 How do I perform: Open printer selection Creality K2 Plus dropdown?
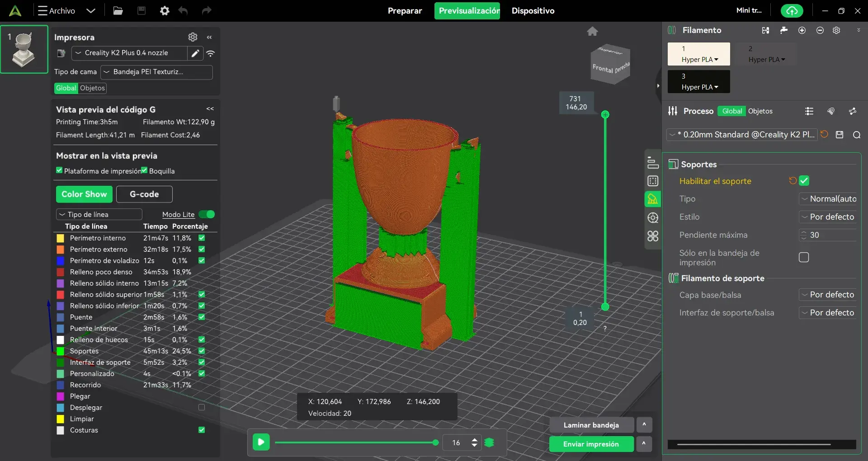coord(129,53)
